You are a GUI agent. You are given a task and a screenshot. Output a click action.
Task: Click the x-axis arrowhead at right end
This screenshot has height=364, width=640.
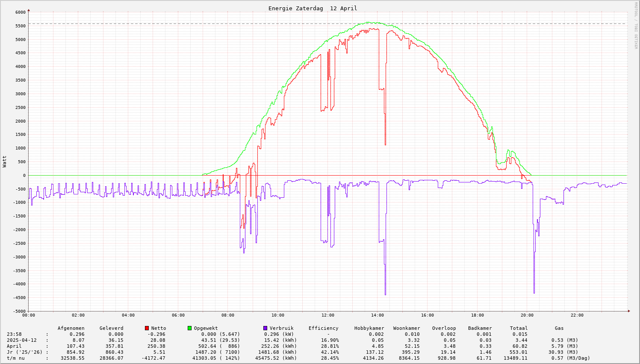[x=628, y=311]
